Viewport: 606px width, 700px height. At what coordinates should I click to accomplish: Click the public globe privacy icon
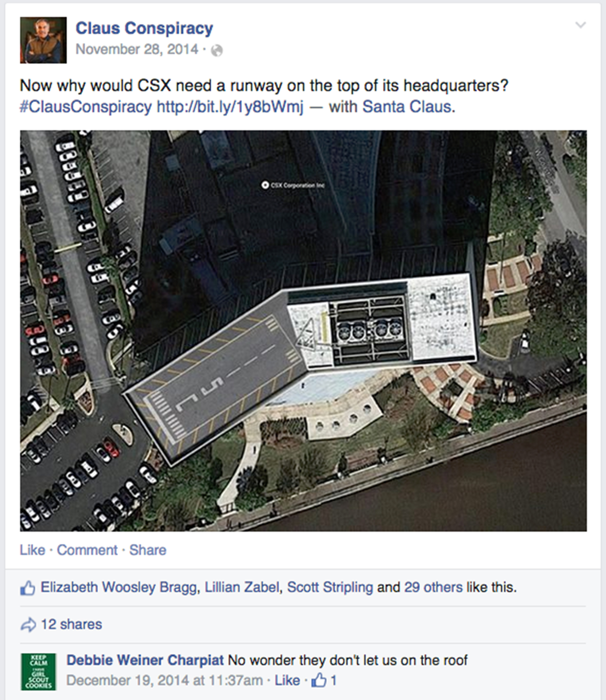(217, 51)
